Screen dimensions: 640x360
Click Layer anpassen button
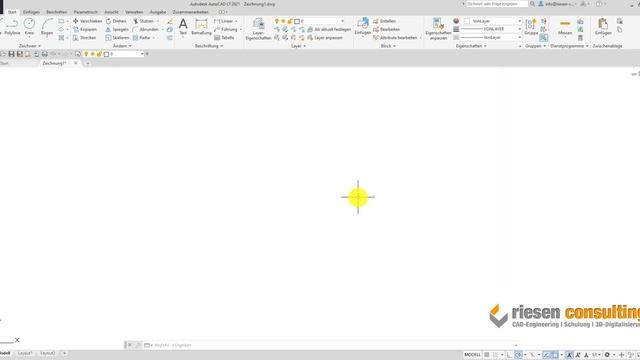(325, 38)
